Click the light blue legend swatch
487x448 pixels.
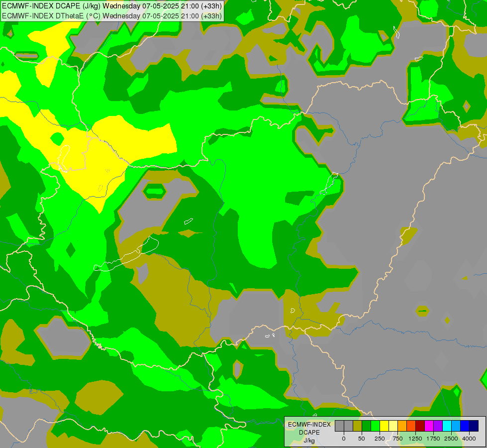456,426
